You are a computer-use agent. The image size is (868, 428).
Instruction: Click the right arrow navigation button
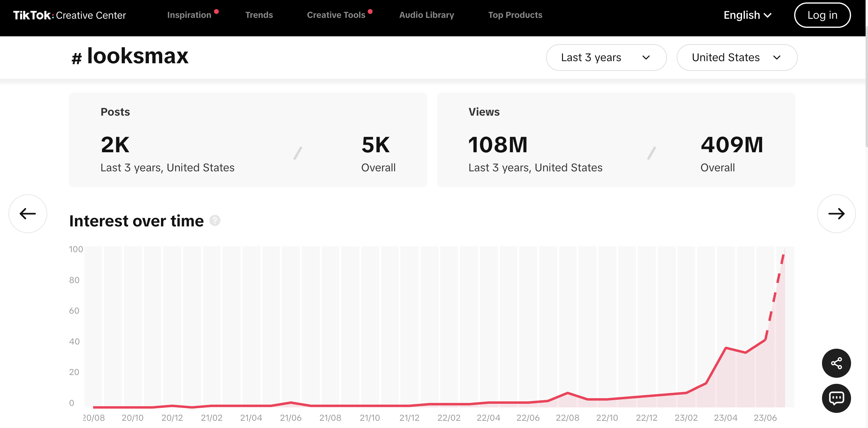point(836,213)
